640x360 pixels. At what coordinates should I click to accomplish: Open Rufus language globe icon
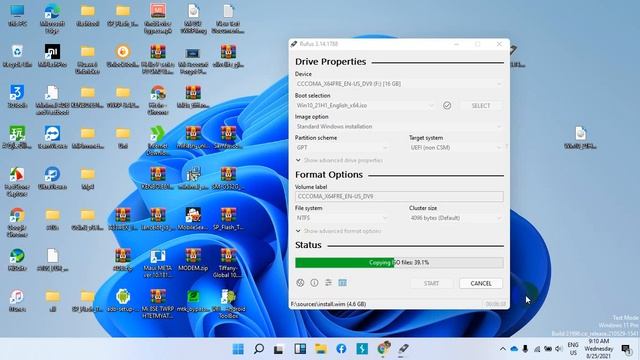tap(300, 282)
